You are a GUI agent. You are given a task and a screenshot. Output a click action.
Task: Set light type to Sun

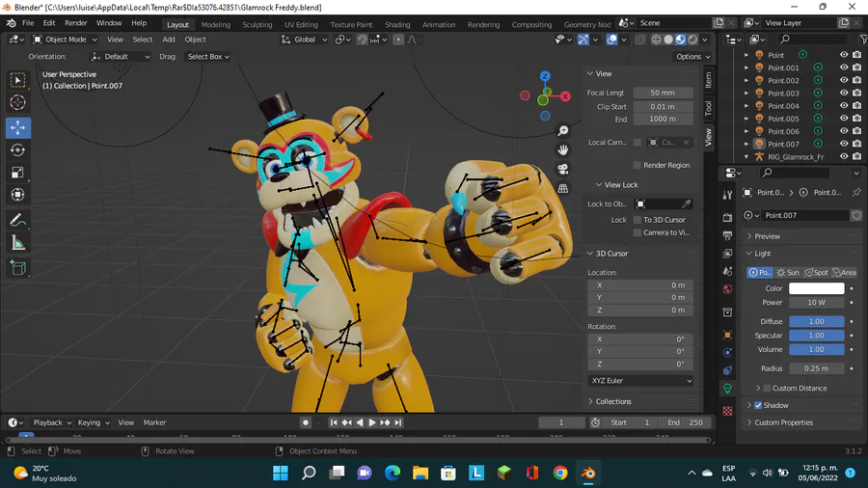pos(788,272)
